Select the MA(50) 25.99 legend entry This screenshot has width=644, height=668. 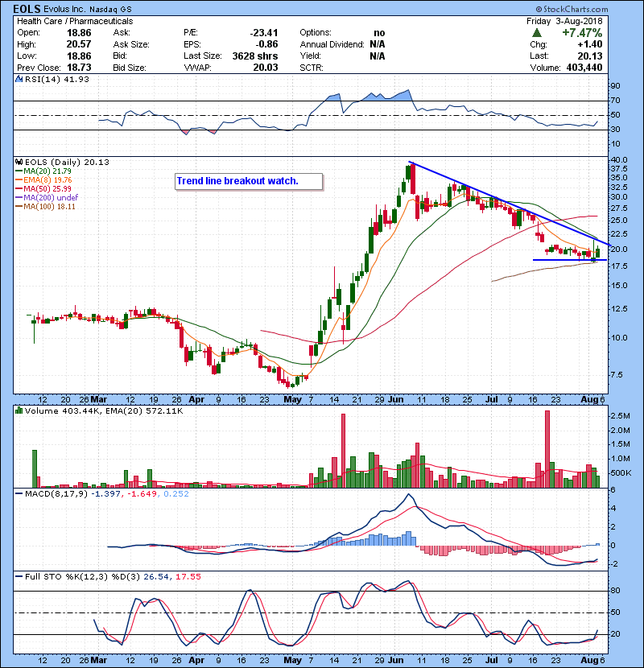(x=43, y=188)
